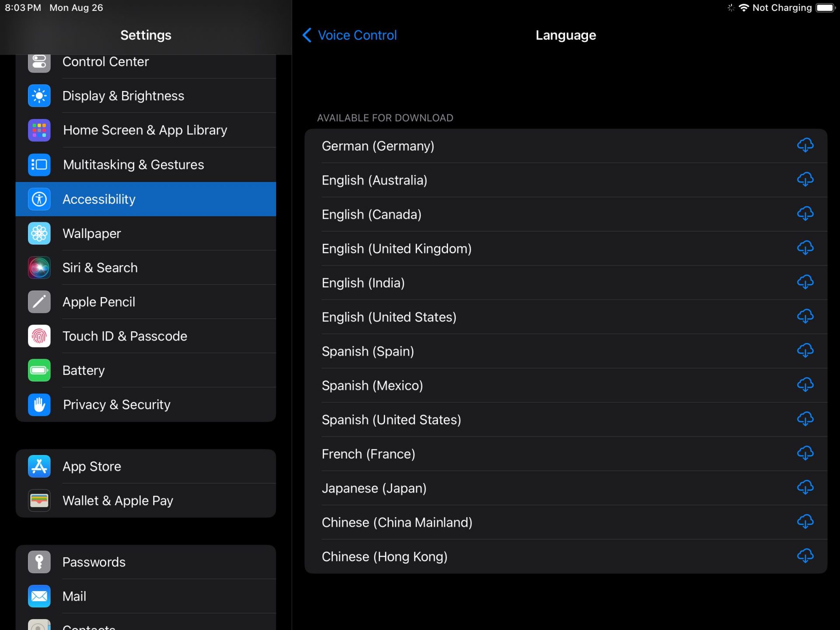This screenshot has width=840, height=630.
Task: Tap cloud download for Spanish (Mexico)
Action: click(805, 385)
